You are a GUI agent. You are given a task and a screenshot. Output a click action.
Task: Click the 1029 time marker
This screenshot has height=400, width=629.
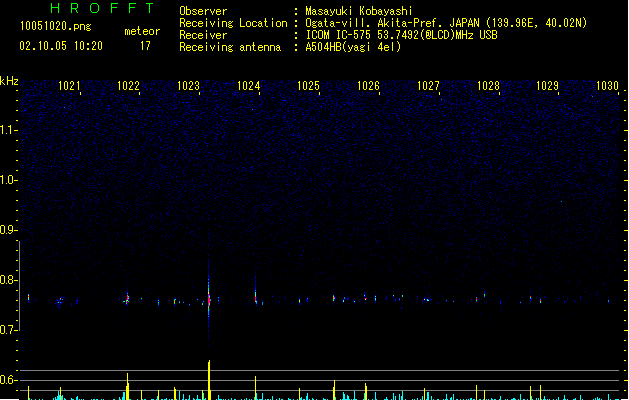click(548, 86)
